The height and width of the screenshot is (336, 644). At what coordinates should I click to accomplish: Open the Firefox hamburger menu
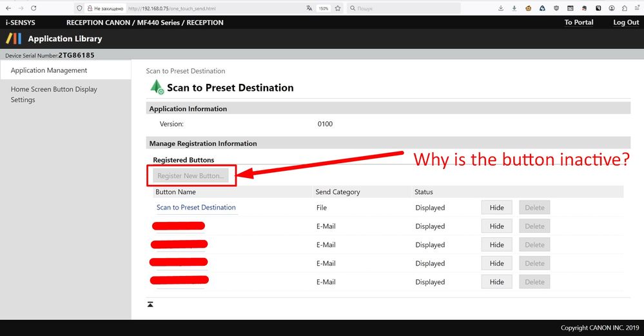click(x=637, y=8)
